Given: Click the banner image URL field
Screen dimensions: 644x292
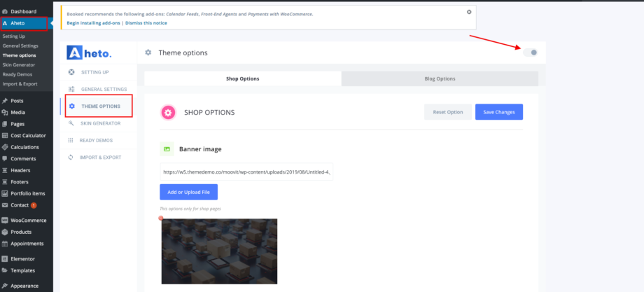Looking at the screenshot, I should tap(246, 172).
